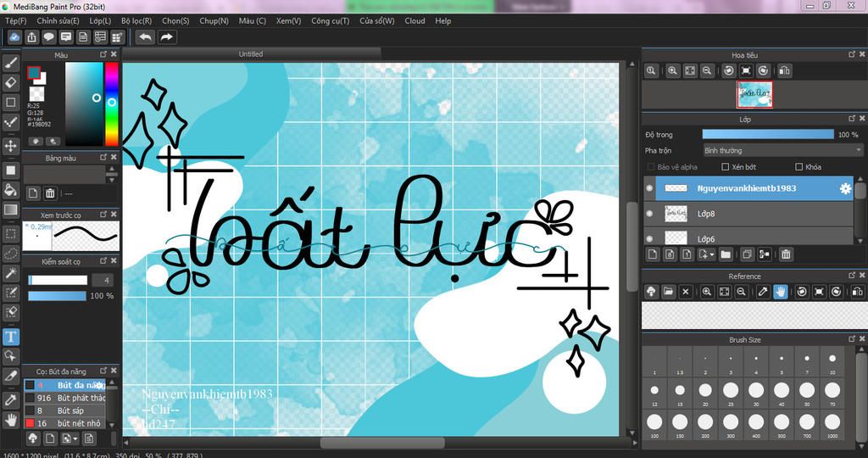Toggle visibility of Lớp8 layer
This screenshot has height=458, width=868.
649,213
